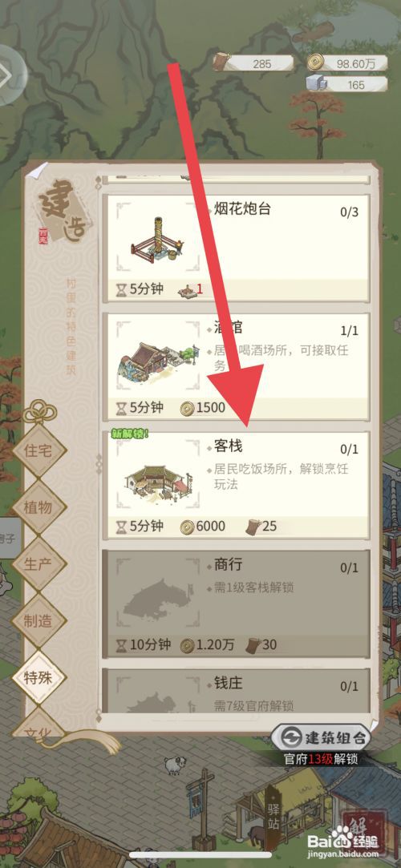This screenshot has width=401, height=868.
Task: Expand the side arrow at top left
Action: pos(11,75)
